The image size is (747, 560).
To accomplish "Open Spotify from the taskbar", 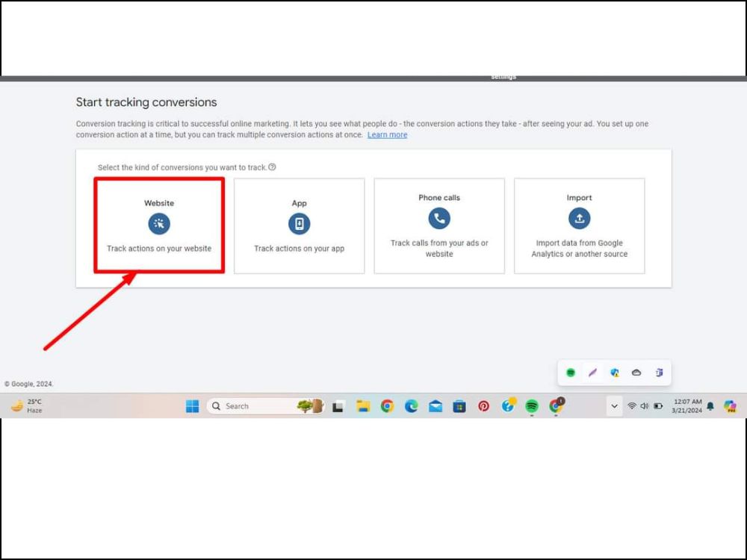I will pyautogui.click(x=532, y=406).
